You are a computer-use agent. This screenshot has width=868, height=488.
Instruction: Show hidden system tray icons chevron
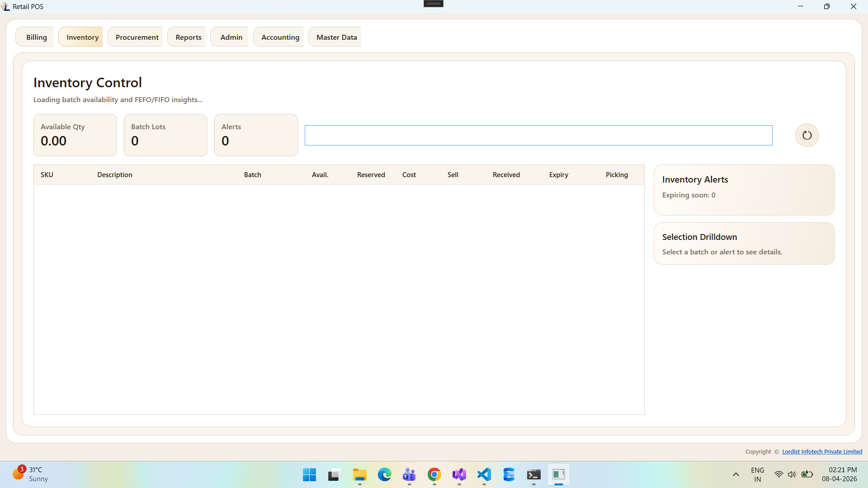(736, 474)
